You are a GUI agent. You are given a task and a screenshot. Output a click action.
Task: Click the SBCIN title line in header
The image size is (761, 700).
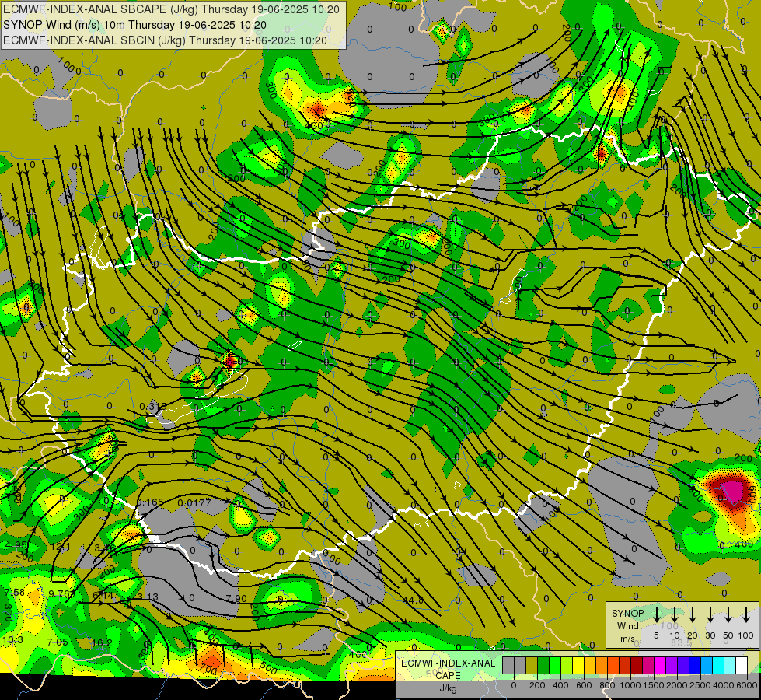tap(165, 40)
